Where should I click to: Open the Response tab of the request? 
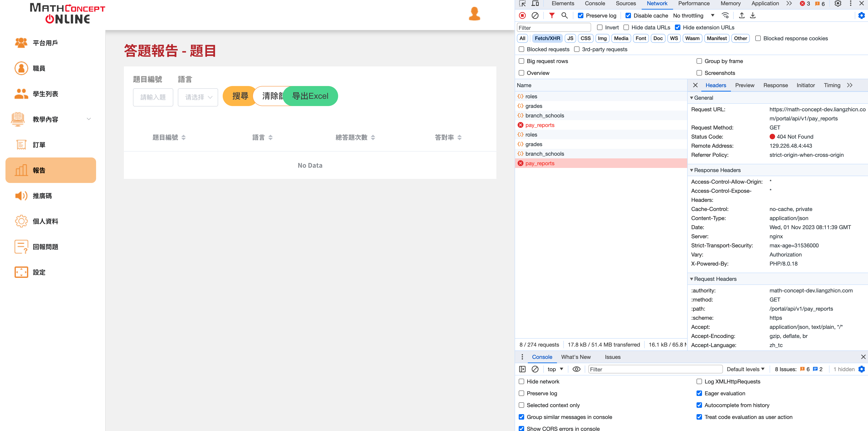[x=775, y=85]
